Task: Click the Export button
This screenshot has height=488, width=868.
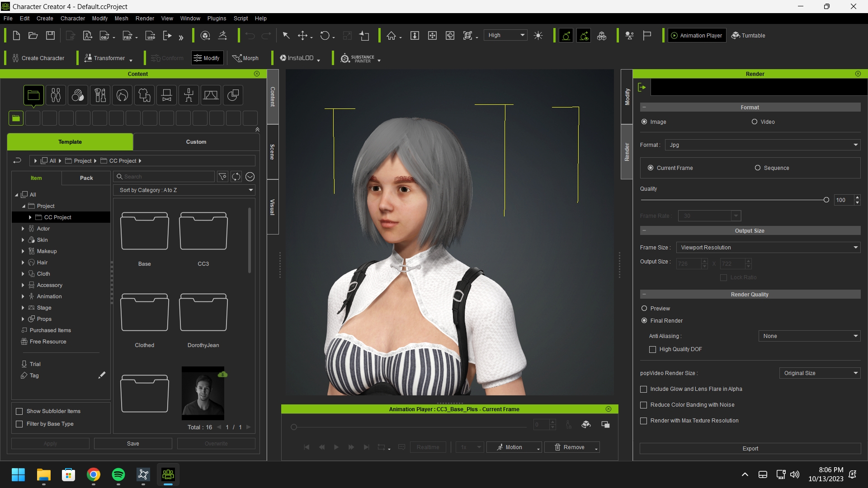Action: click(x=750, y=449)
